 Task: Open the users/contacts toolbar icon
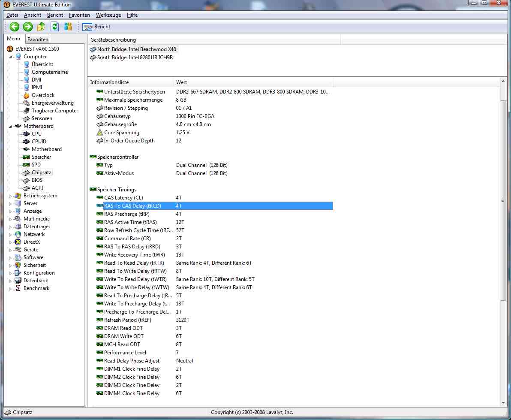pos(68,27)
